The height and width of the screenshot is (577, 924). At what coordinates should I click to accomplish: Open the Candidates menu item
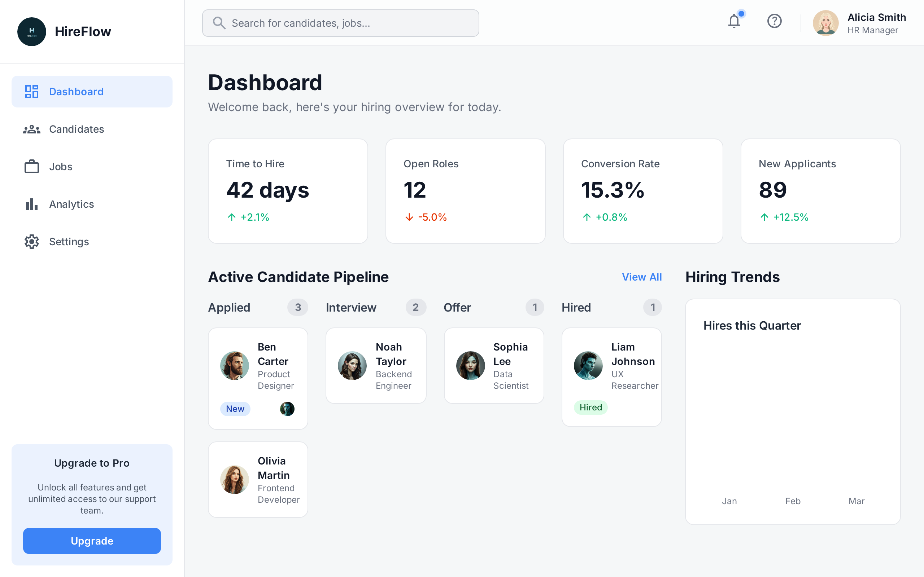click(77, 129)
